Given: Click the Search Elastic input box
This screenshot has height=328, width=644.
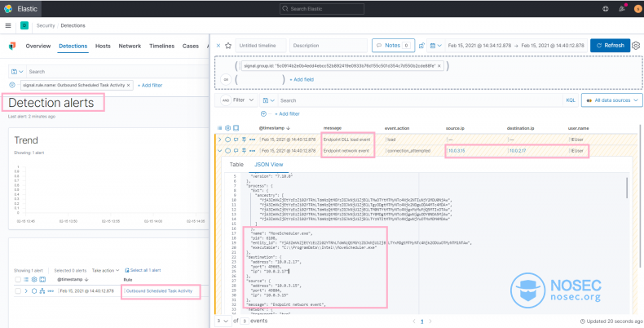Looking at the screenshot, I should point(321,9).
